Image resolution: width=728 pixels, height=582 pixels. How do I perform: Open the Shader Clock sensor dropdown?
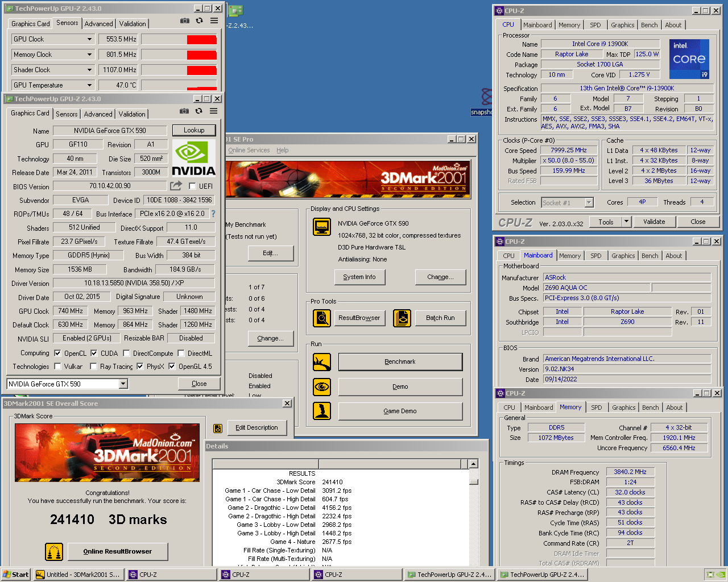[89, 70]
